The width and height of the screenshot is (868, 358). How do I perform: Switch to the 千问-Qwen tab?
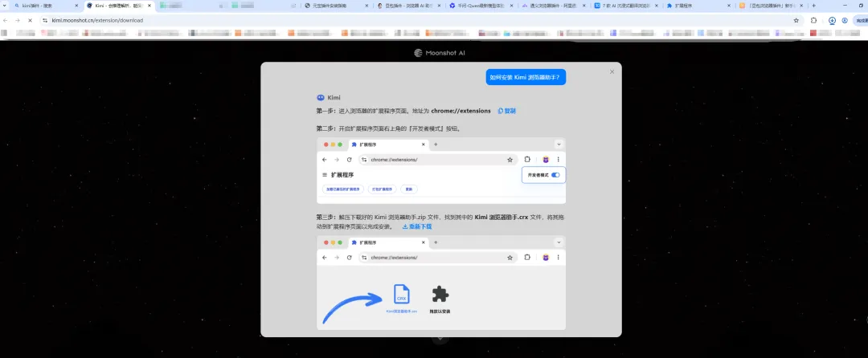click(481, 6)
